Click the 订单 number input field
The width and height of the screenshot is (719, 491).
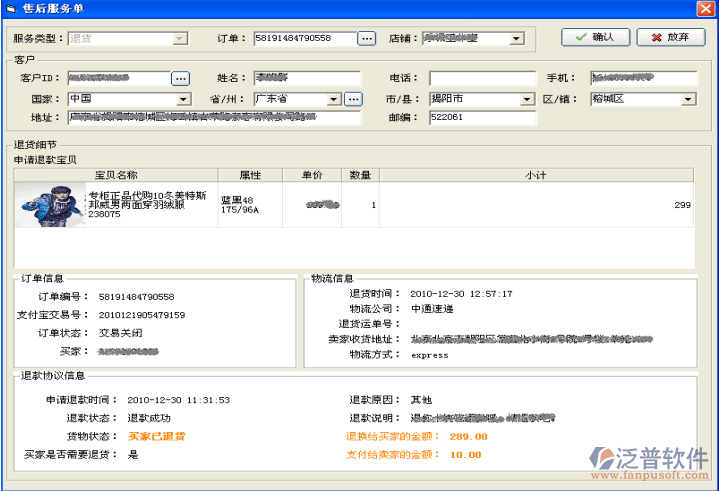click(304, 38)
